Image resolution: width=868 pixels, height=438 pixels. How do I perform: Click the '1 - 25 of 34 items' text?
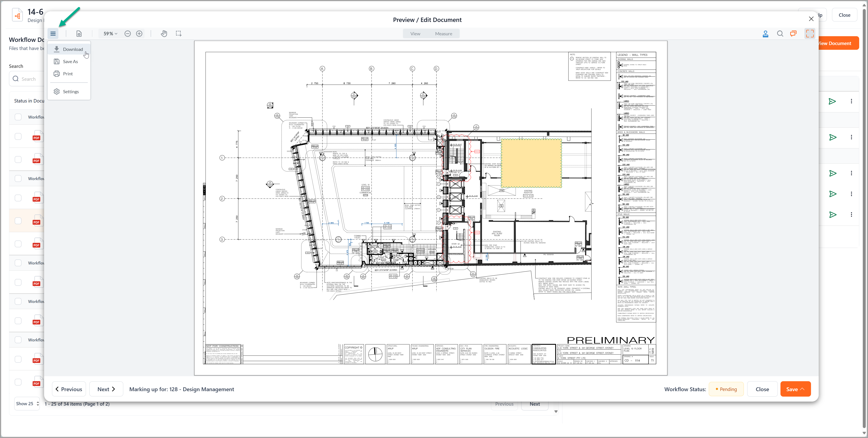pos(77,404)
